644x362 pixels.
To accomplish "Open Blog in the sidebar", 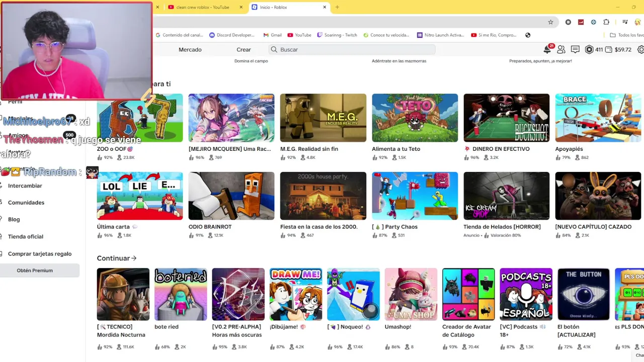I will tap(14, 219).
